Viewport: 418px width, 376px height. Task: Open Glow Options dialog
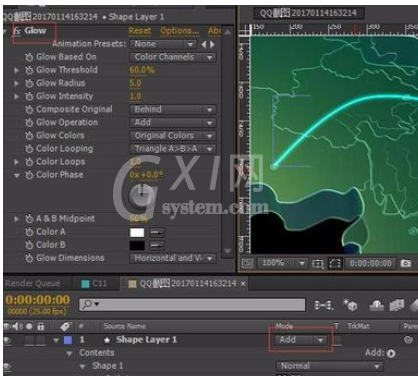click(x=179, y=31)
